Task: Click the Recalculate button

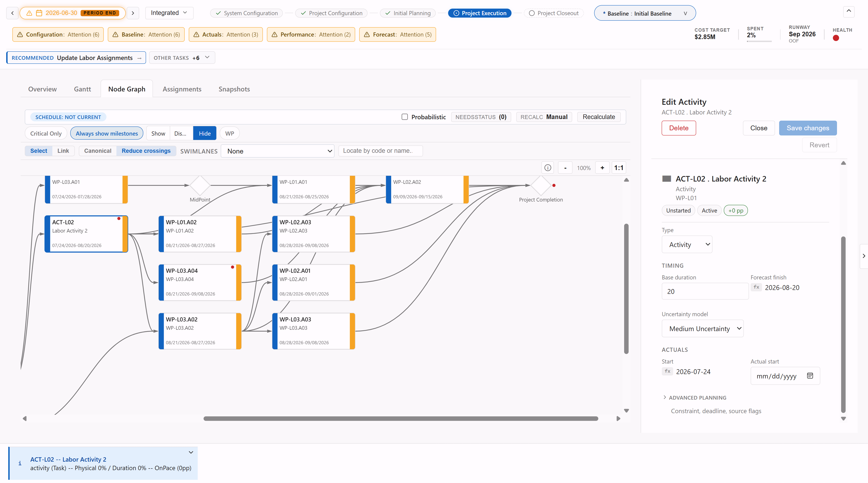Action: point(599,117)
